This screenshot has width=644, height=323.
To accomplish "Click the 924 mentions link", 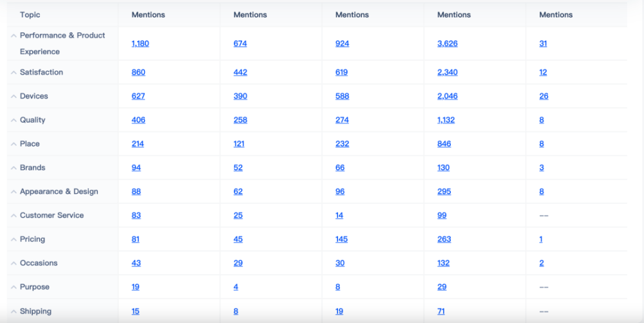I will coord(342,44).
